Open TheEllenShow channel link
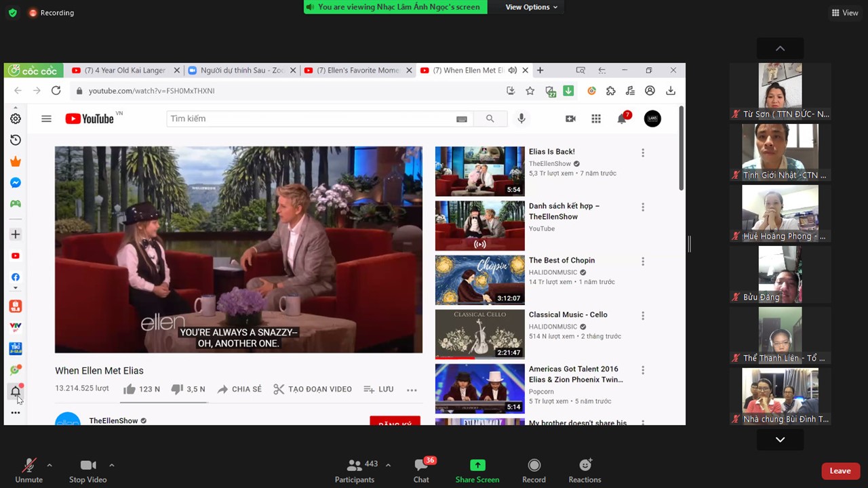The image size is (868, 488). tap(114, 421)
